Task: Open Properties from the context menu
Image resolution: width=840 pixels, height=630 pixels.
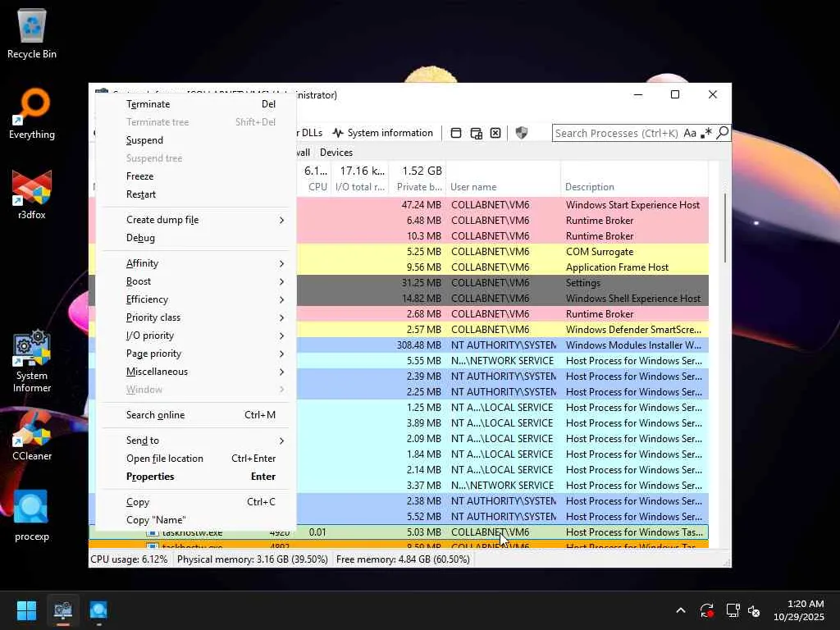Action: point(196,477)
